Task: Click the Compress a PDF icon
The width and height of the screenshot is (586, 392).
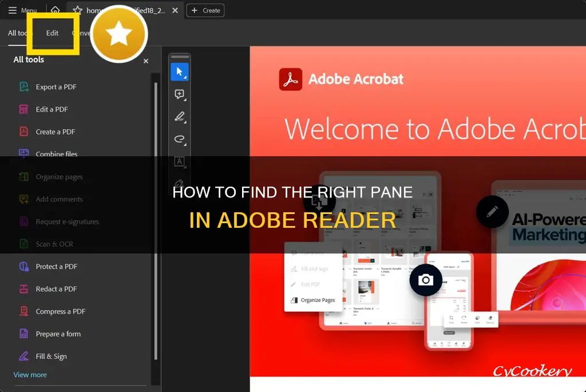Action: pos(23,311)
